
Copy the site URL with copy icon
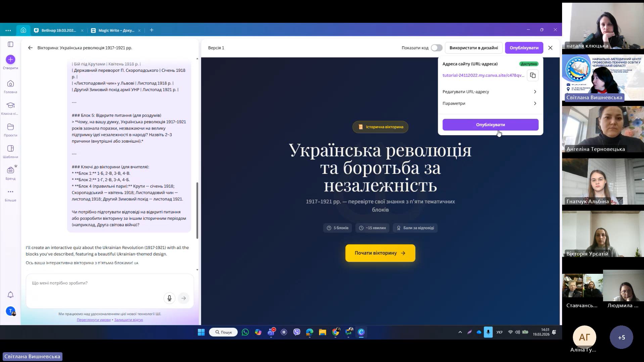(x=533, y=75)
